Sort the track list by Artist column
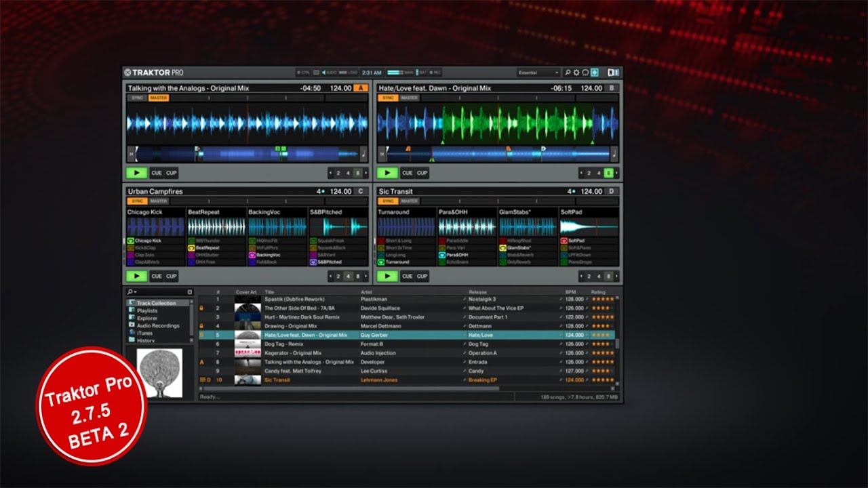The height and width of the screenshot is (488, 868). tap(366, 292)
